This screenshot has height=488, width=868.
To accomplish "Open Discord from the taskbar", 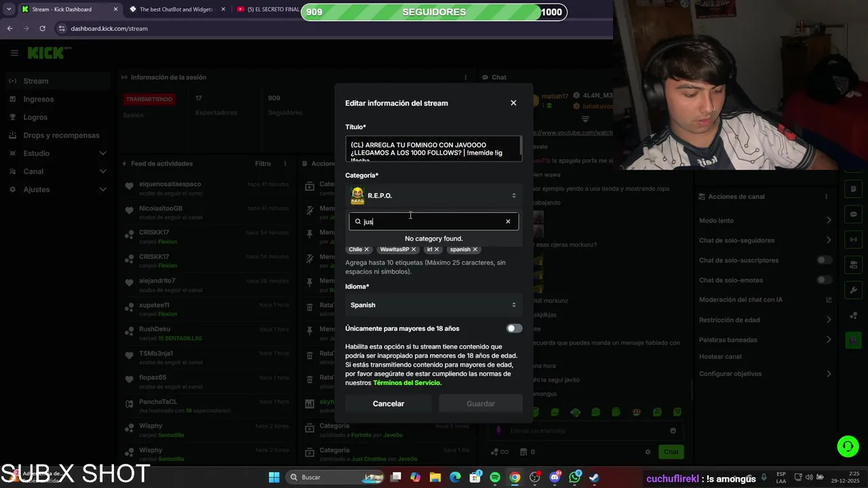I will [x=555, y=477].
